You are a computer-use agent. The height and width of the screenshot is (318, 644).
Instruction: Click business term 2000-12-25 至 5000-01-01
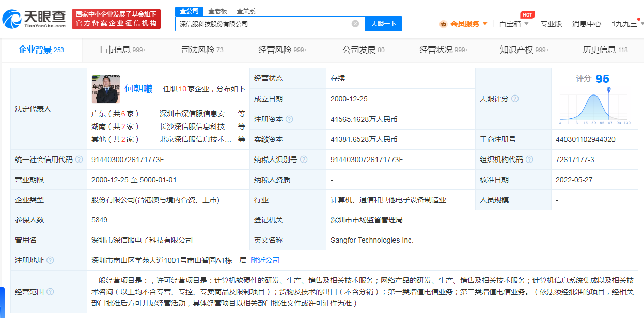coord(134,180)
